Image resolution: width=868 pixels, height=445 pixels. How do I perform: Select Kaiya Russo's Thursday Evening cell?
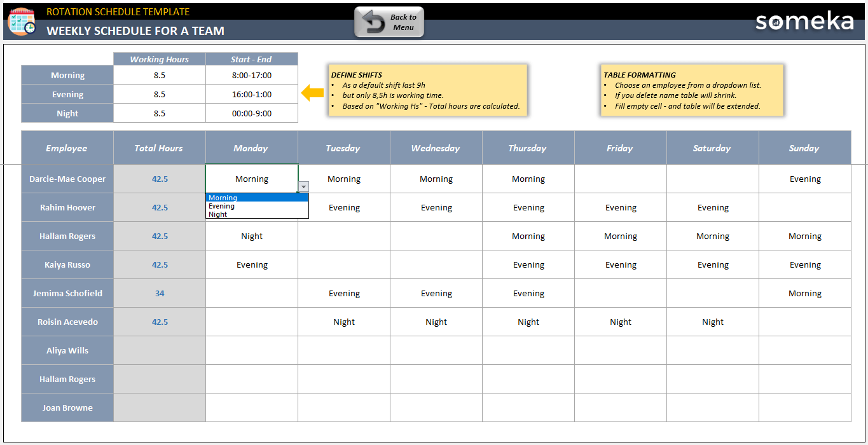[x=528, y=264]
